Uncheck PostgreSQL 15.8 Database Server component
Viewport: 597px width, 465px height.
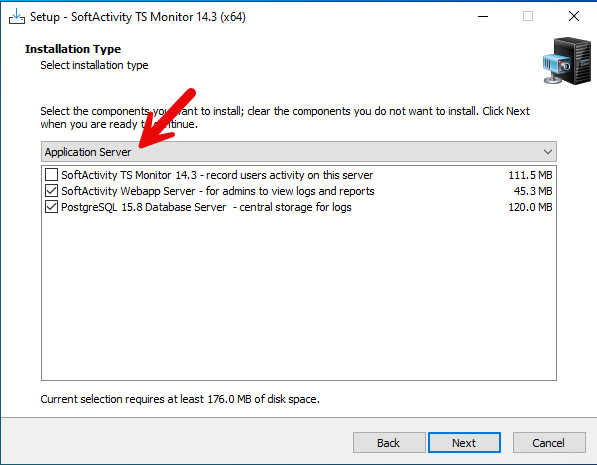(51, 207)
